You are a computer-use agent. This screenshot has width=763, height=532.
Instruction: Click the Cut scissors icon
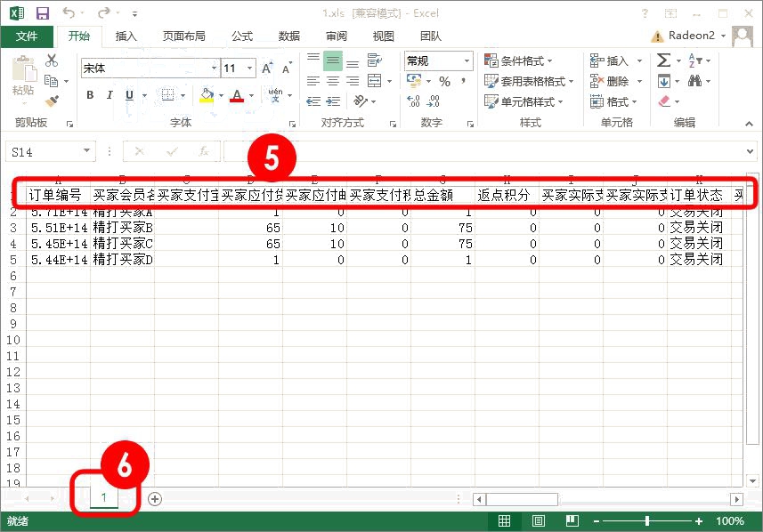click(51, 60)
